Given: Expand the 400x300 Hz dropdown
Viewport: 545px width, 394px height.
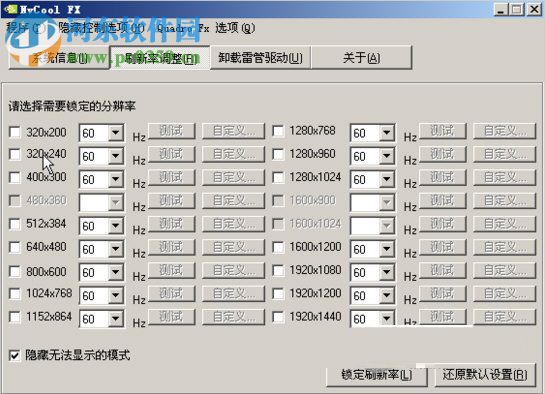Looking at the screenshot, I should (x=115, y=179).
